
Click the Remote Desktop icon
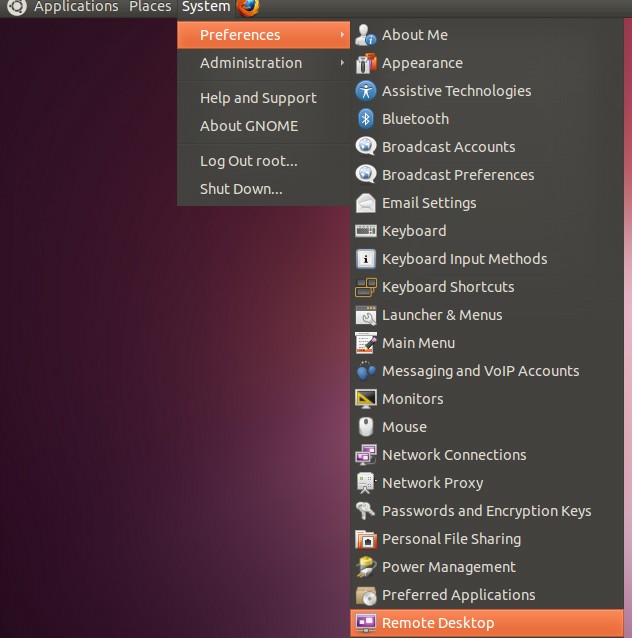coord(365,623)
